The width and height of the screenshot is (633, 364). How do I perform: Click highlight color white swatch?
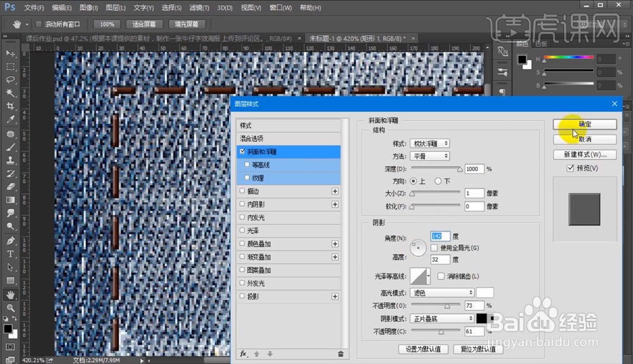(x=485, y=292)
